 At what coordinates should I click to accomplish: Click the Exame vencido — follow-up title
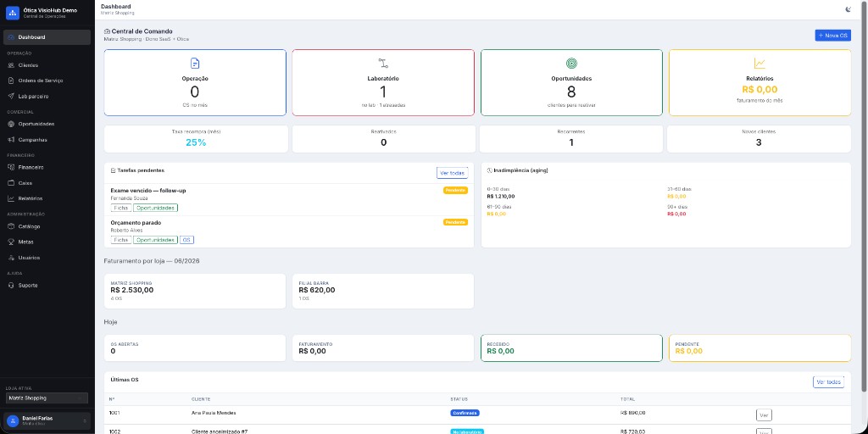(x=148, y=191)
